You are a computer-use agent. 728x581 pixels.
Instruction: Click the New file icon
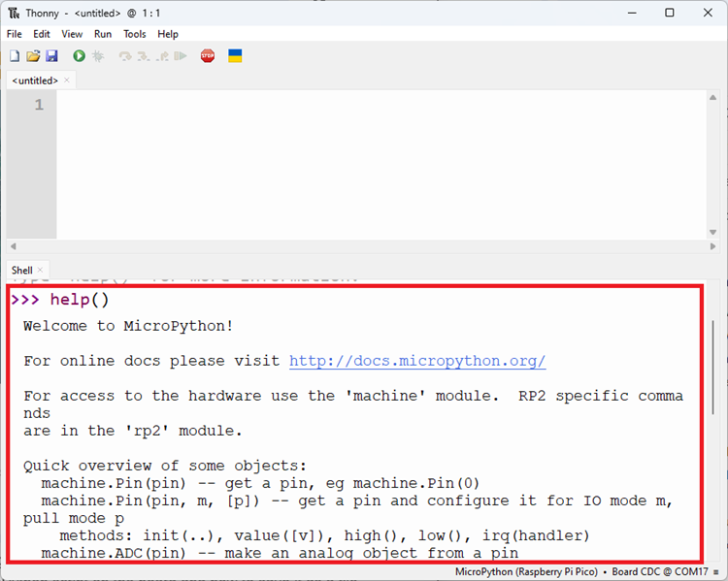point(15,56)
